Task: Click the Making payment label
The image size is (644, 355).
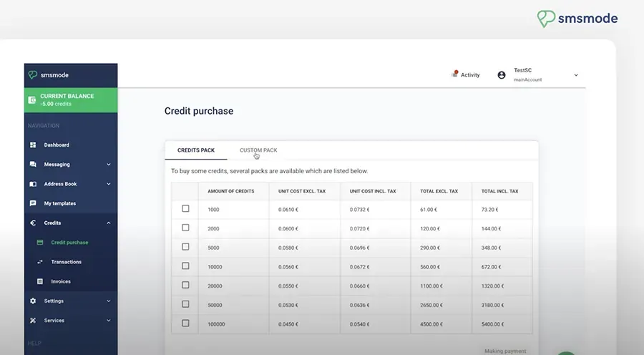Action: click(x=505, y=351)
